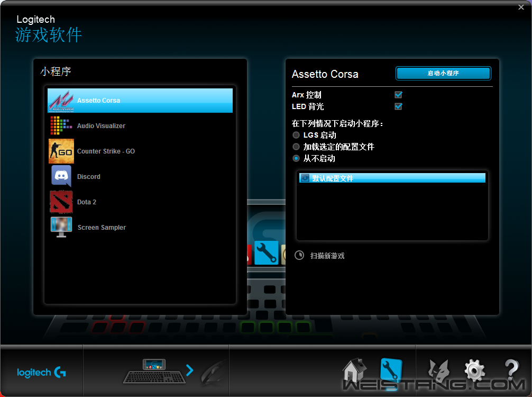The image size is (532, 397).
Task: Click the Dota 2 applet icon
Action: pyautogui.click(x=61, y=202)
